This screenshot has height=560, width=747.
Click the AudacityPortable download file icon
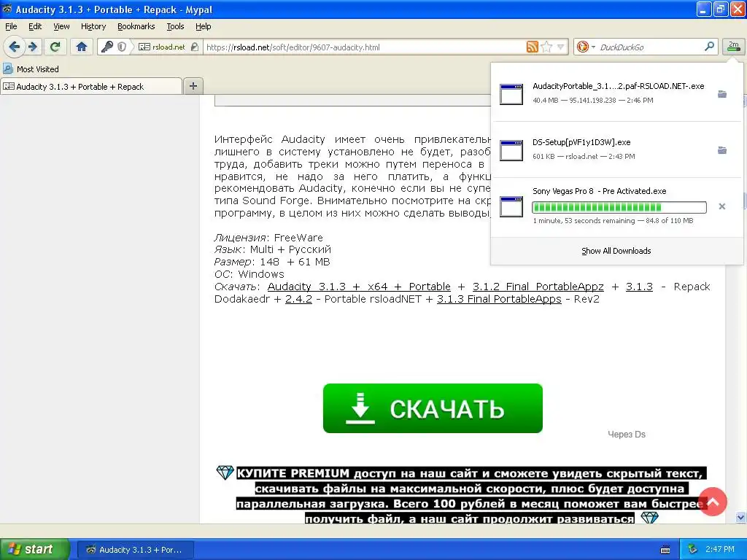(x=511, y=94)
